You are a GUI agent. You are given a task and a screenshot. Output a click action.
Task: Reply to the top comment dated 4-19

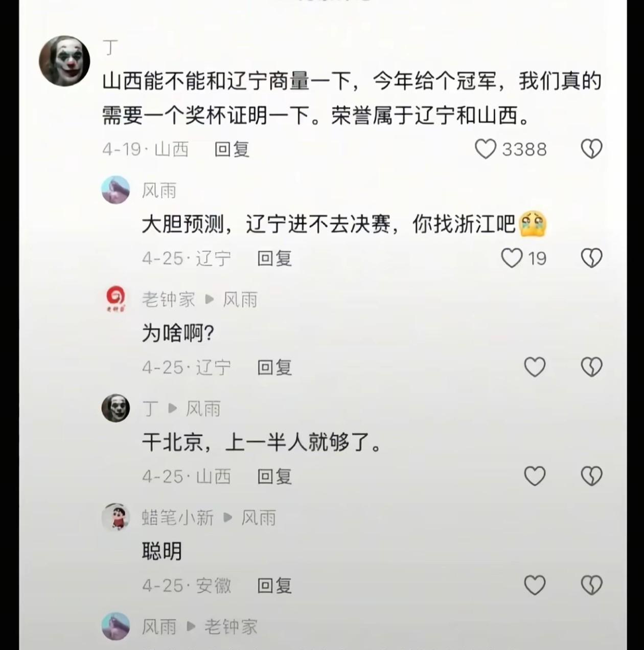click(x=232, y=149)
